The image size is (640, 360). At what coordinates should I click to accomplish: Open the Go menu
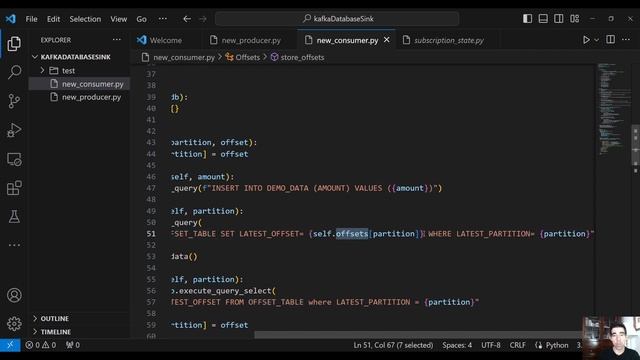(x=141, y=19)
